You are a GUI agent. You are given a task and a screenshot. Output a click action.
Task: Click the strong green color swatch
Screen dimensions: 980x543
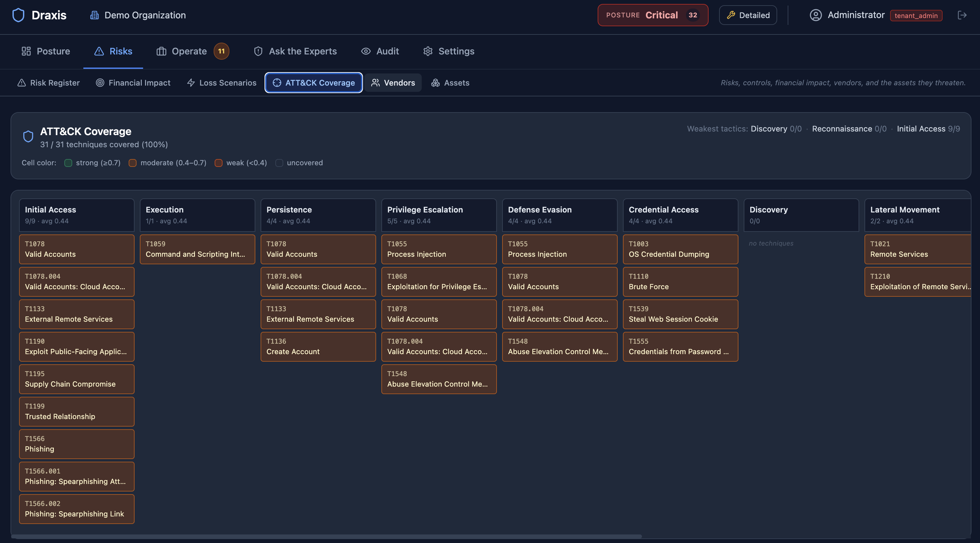click(68, 163)
